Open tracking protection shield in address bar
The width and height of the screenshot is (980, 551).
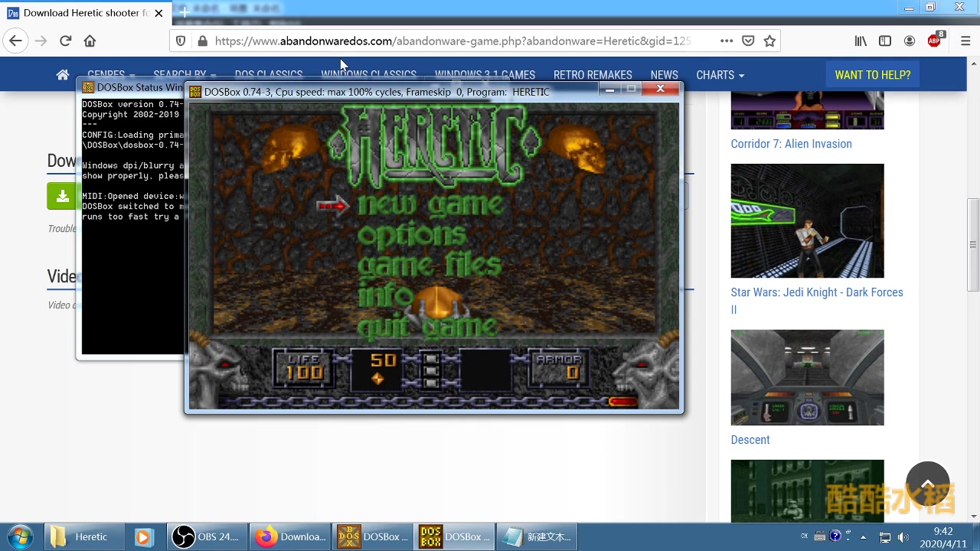click(181, 41)
